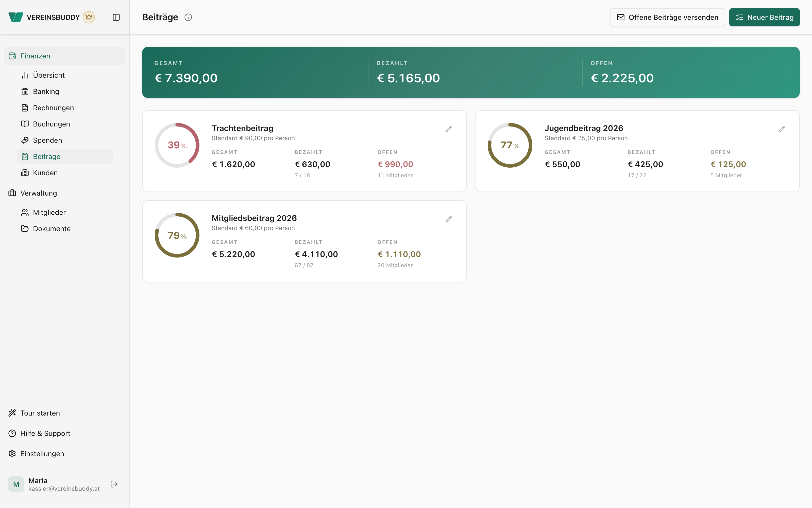Open Übersicht in the sidebar
812x508 pixels.
tap(65, 75)
